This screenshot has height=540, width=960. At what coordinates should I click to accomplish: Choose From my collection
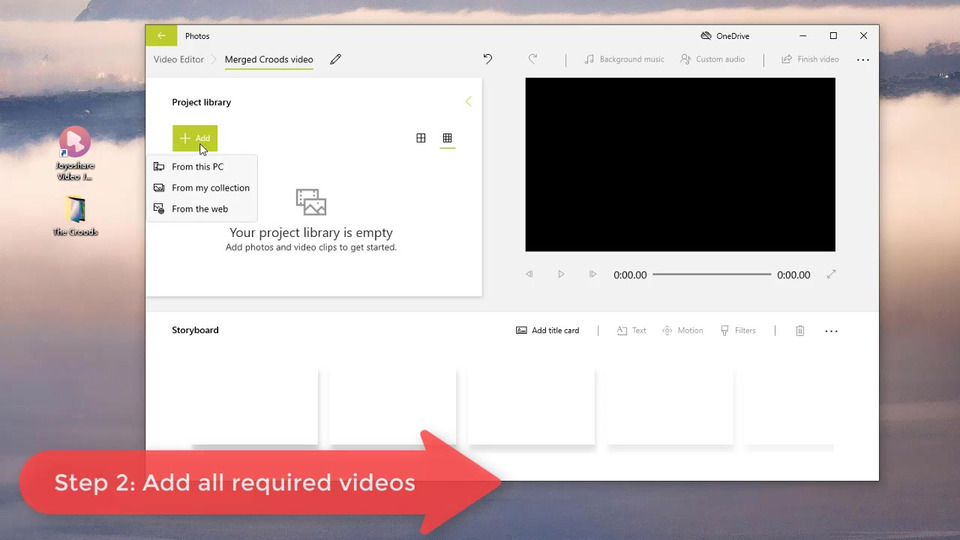pos(202,188)
